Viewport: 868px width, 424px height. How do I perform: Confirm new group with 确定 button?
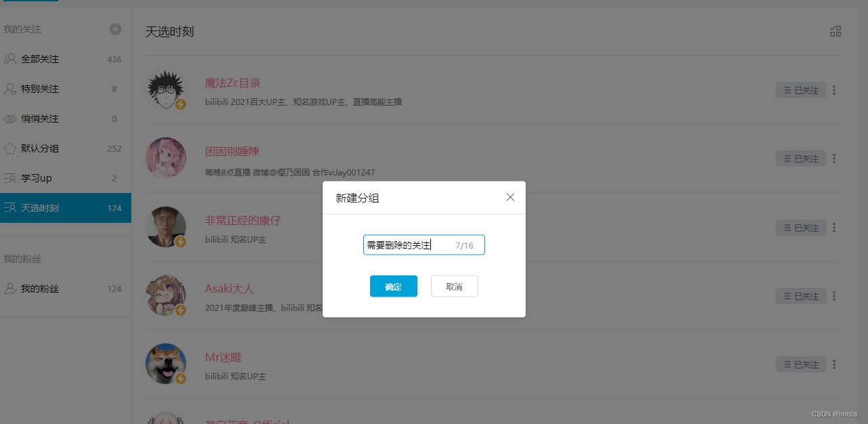(x=393, y=287)
